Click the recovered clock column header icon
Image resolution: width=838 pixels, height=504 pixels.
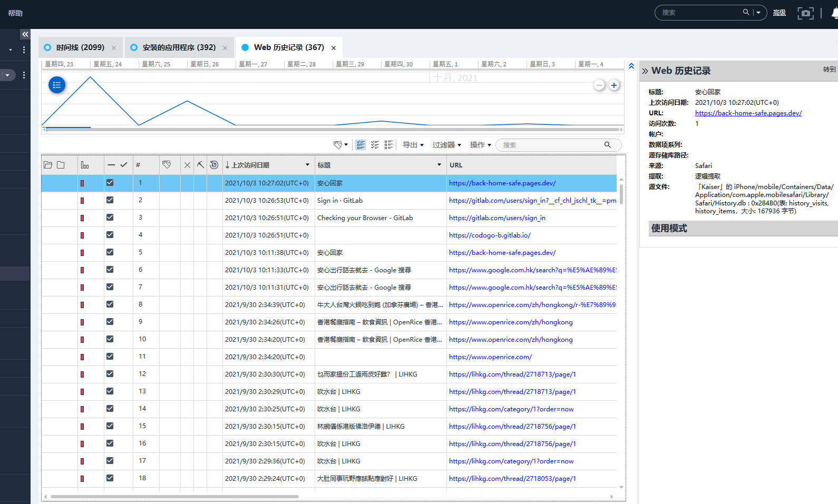click(214, 165)
